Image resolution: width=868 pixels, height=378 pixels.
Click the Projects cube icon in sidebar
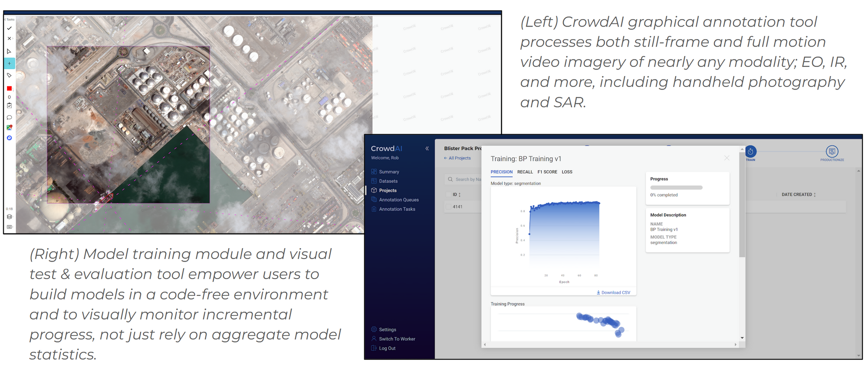(x=374, y=190)
